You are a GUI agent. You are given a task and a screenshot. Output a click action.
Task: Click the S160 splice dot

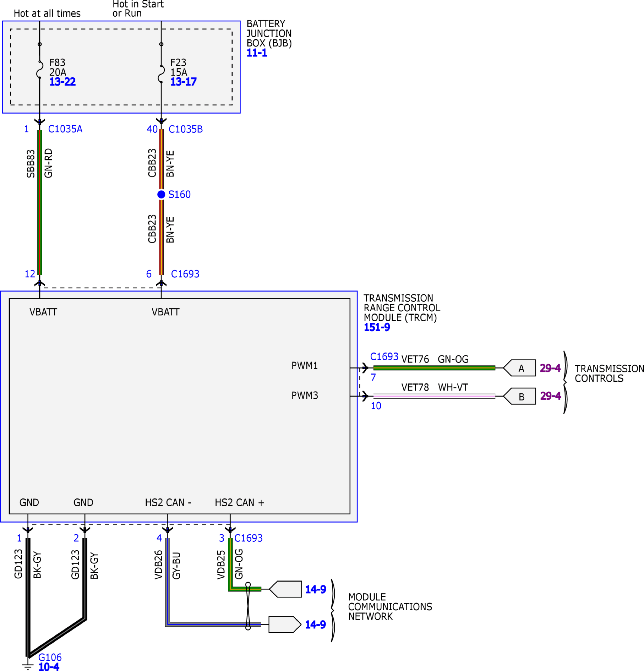click(x=161, y=194)
